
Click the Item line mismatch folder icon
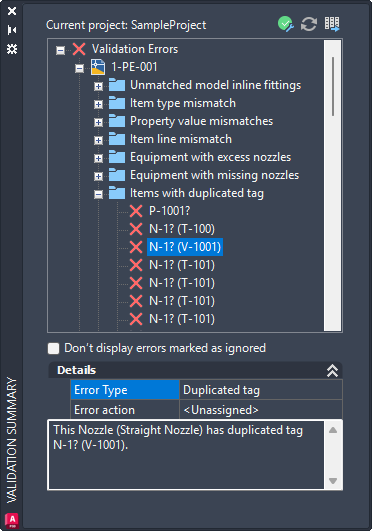[117, 139]
